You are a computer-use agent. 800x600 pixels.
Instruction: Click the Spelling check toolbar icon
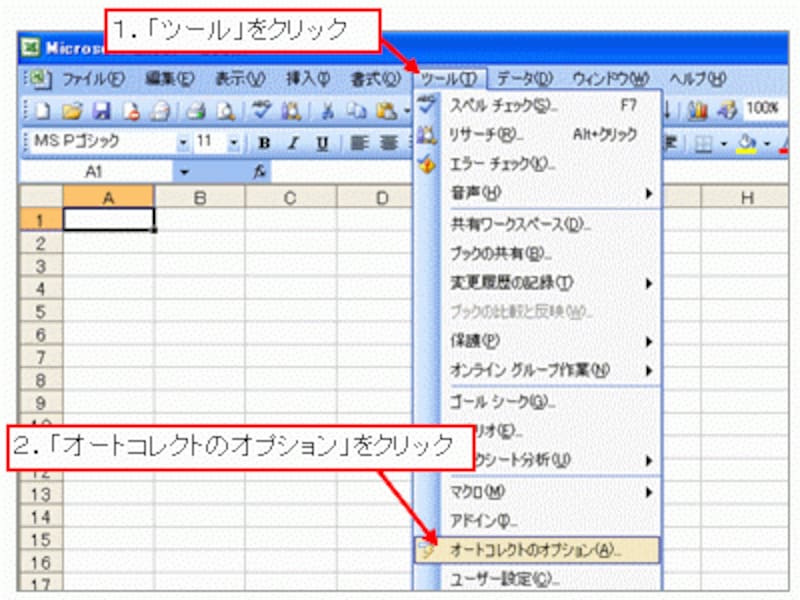[x=262, y=110]
